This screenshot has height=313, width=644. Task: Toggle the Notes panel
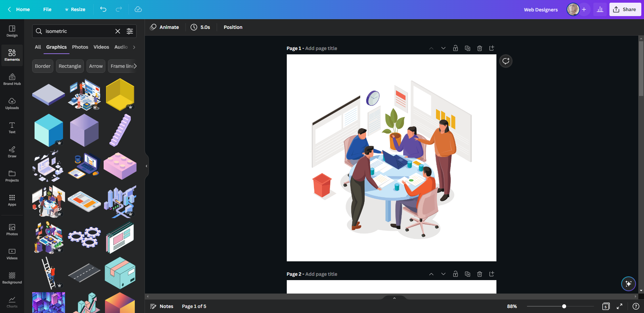pos(162,306)
